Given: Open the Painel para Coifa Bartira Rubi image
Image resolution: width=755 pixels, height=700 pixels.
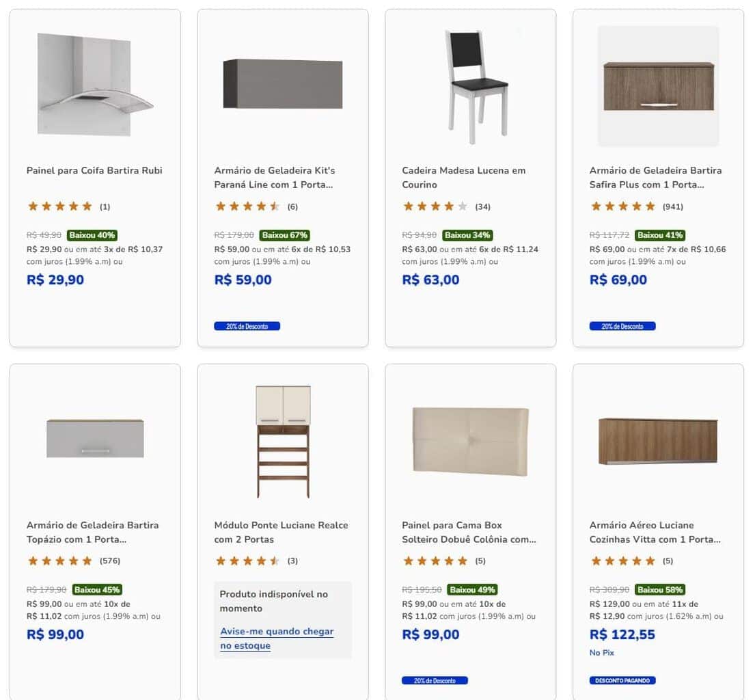Looking at the screenshot, I should 95,85.
